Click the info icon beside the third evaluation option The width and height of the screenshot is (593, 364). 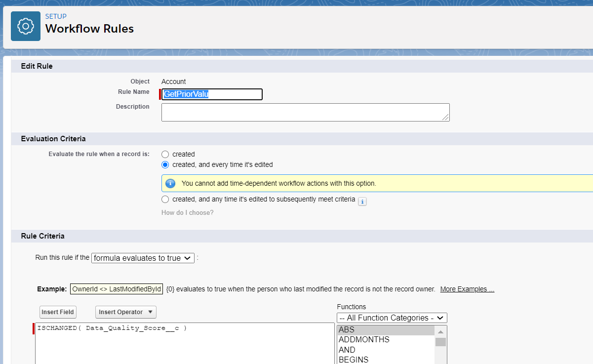(362, 202)
